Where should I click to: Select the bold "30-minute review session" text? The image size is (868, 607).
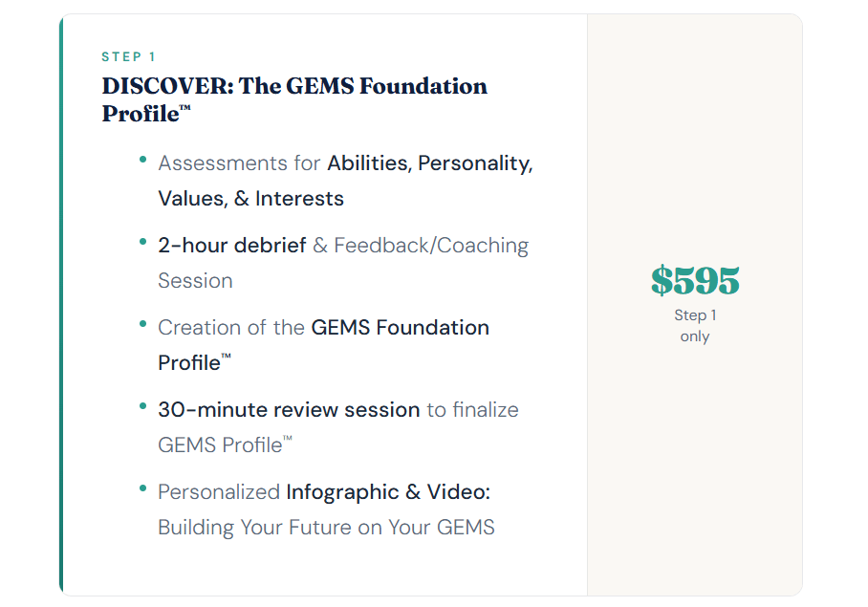289,410
